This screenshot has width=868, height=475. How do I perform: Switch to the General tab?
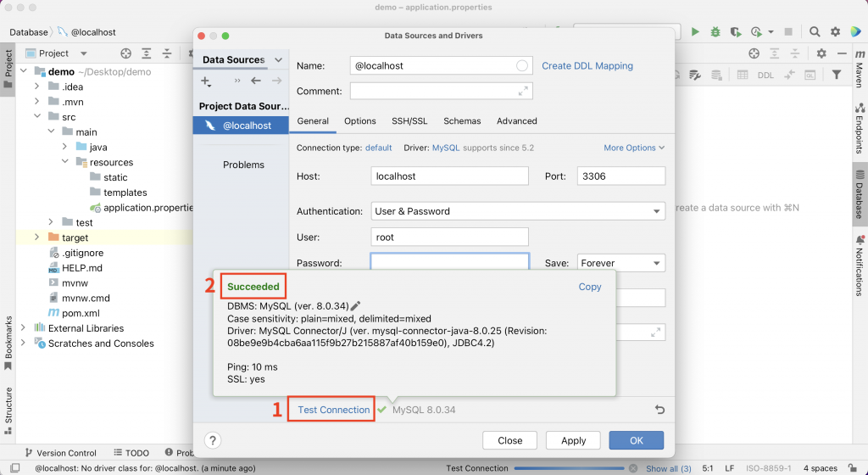click(313, 121)
